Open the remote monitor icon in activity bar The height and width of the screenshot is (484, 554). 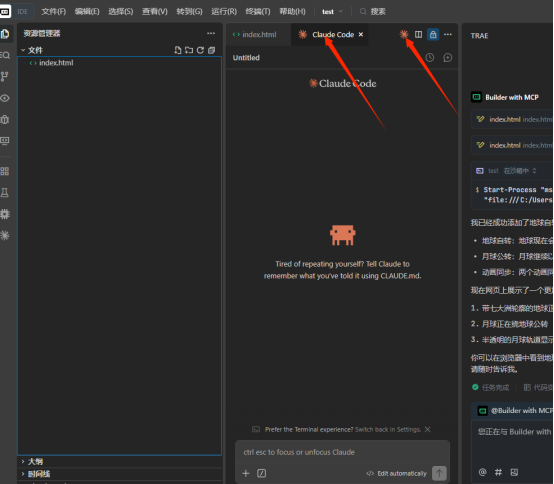click(5, 141)
